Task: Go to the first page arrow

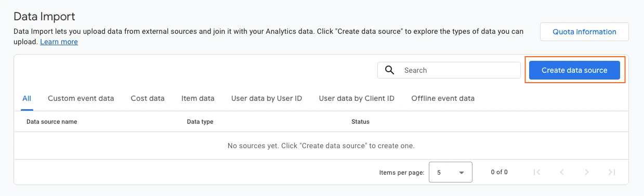Action: click(537, 172)
